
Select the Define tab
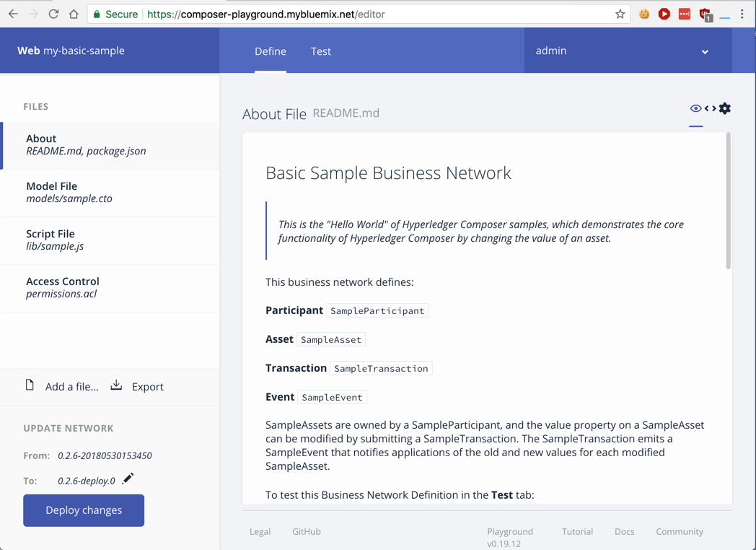coord(271,51)
